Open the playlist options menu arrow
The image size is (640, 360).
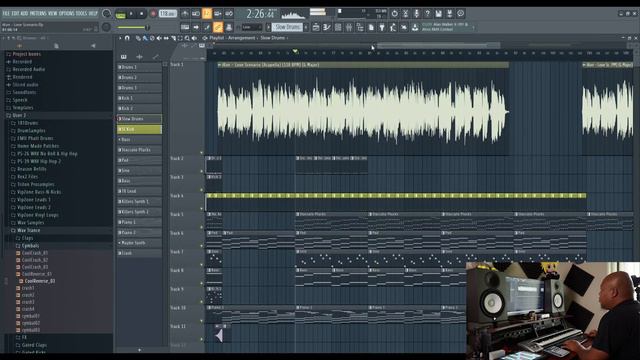pyautogui.click(x=120, y=38)
